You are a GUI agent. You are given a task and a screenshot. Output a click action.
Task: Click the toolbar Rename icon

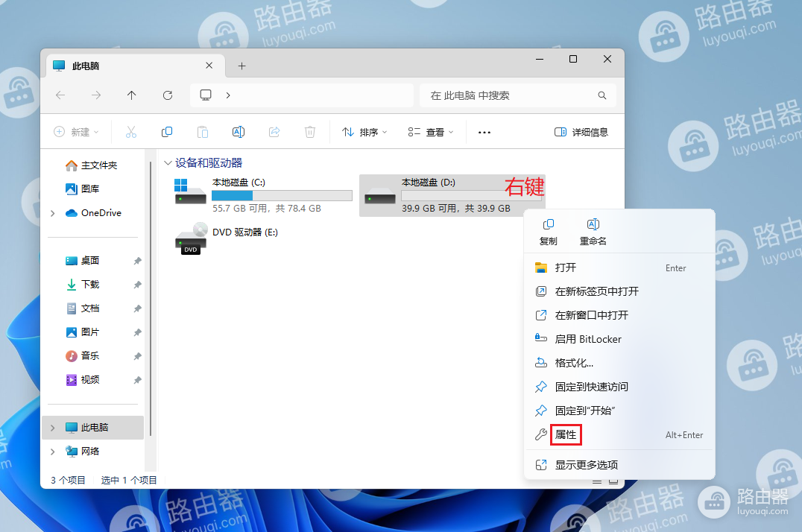pos(239,132)
